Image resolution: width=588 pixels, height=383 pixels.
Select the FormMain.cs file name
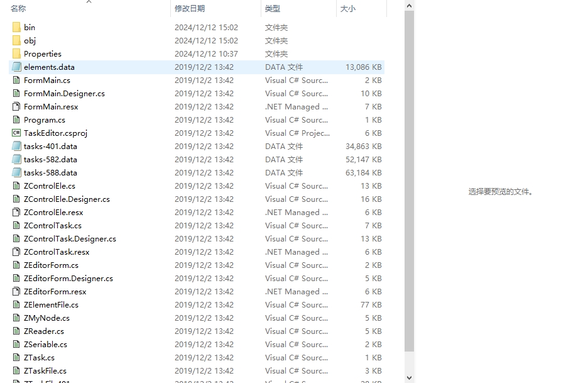click(47, 80)
